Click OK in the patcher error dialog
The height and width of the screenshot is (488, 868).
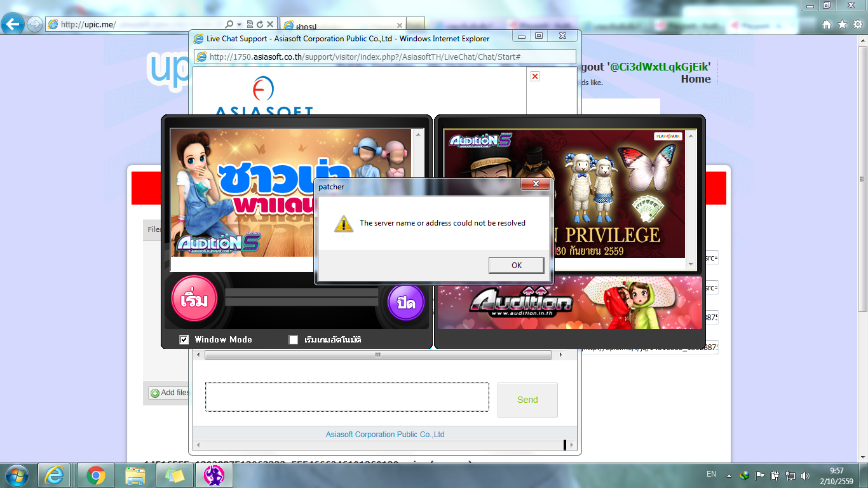516,265
